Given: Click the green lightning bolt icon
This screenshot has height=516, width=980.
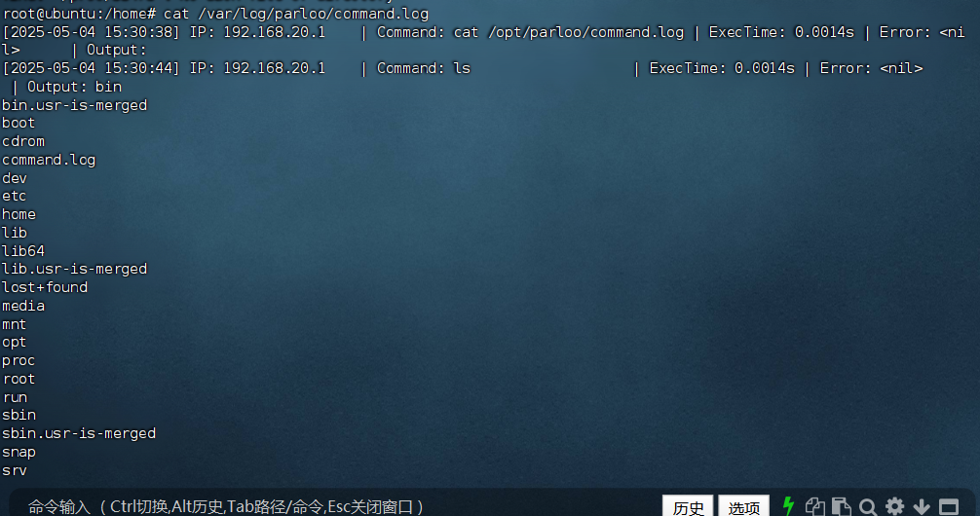Looking at the screenshot, I should click(788, 506).
